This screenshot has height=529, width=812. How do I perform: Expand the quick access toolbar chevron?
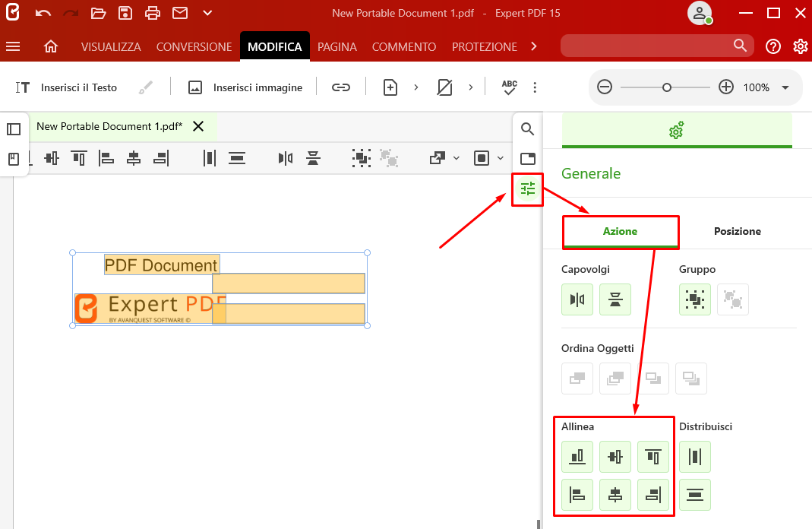pyautogui.click(x=207, y=13)
